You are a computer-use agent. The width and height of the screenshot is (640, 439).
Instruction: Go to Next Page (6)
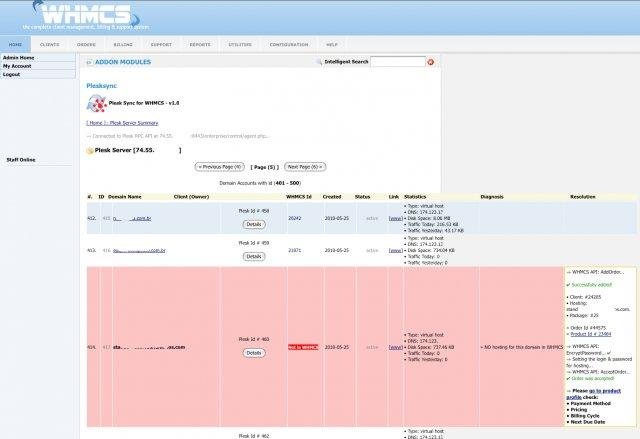pyautogui.click(x=305, y=167)
